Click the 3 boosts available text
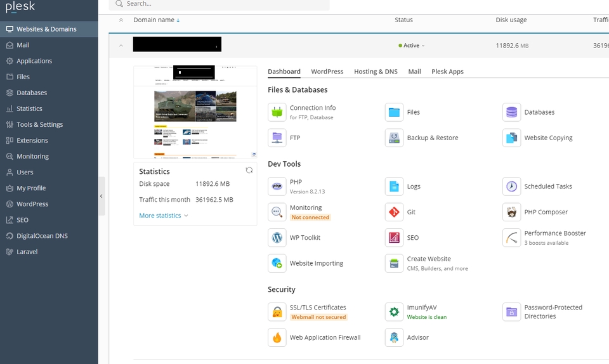Viewport: 609px width, 364px height. (x=546, y=243)
